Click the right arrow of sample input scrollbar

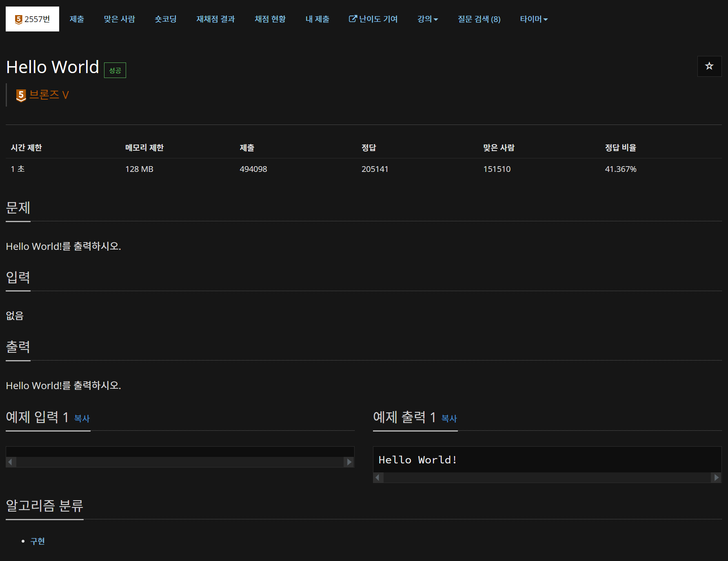(x=349, y=462)
